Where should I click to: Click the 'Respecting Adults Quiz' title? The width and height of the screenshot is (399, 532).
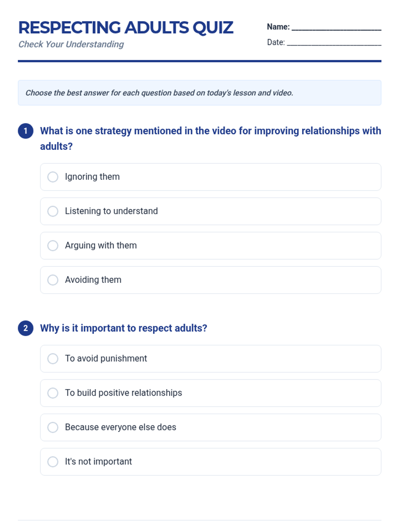coord(126,28)
